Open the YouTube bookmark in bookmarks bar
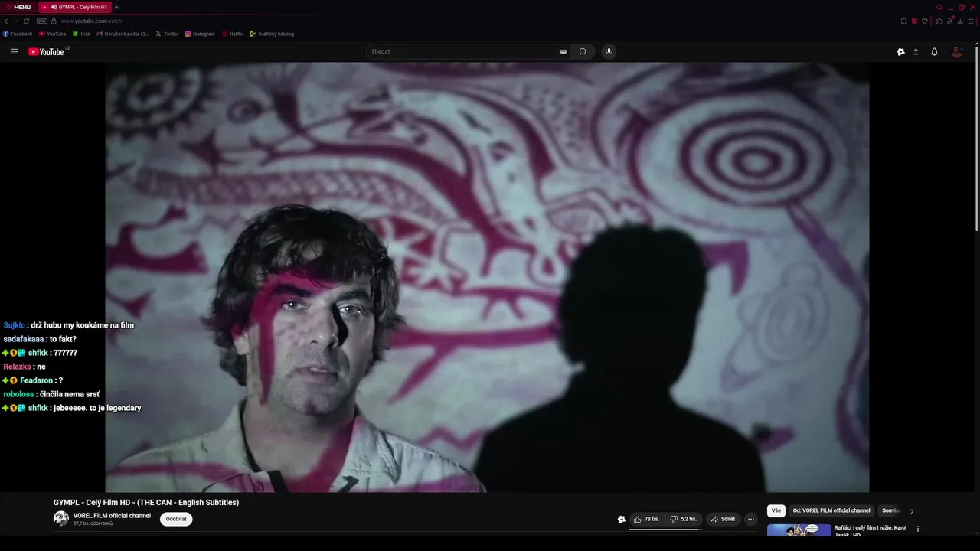980x551 pixels. pos(53,34)
